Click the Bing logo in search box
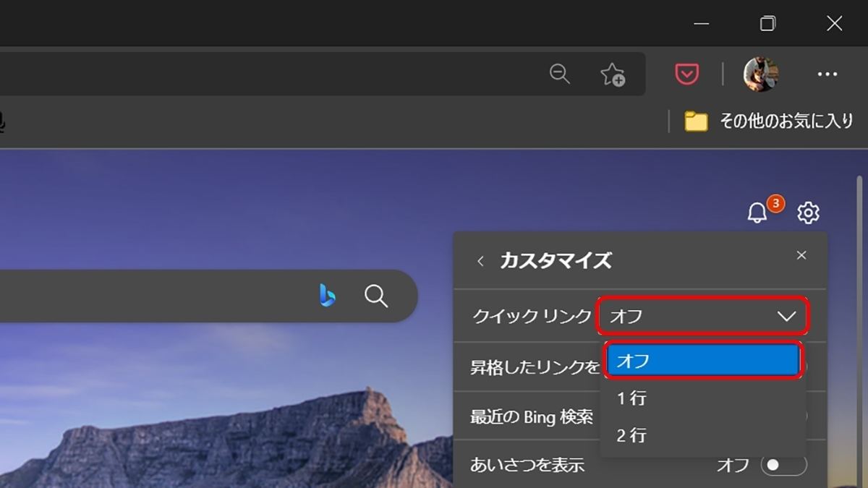Image resolution: width=868 pixels, height=488 pixels. tap(327, 296)
